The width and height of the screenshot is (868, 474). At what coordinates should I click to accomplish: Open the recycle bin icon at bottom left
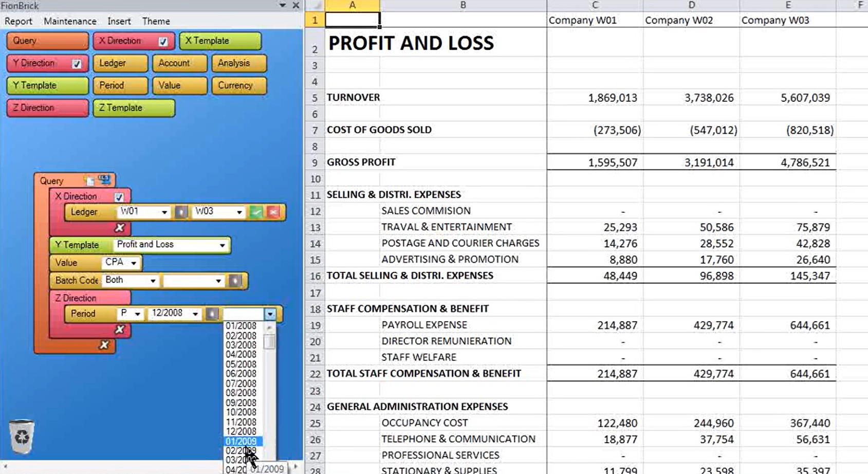point(21,436)
